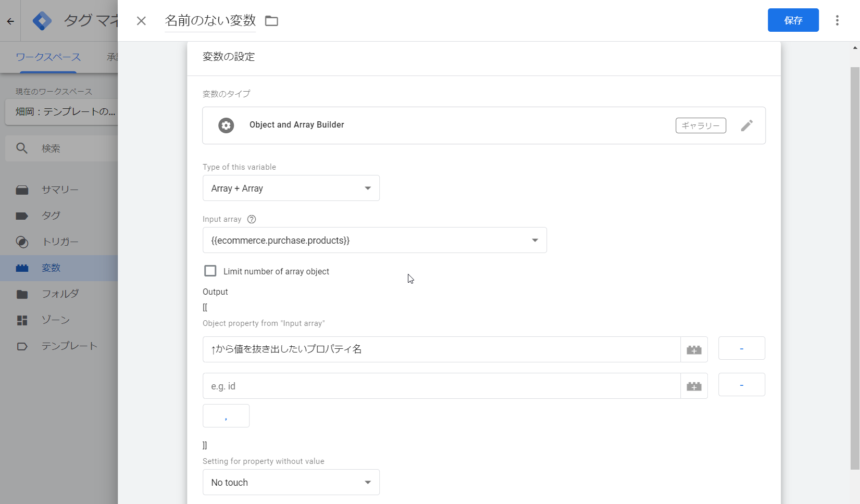Edit the variable name 名前のない変数

[x=210, y=20]
